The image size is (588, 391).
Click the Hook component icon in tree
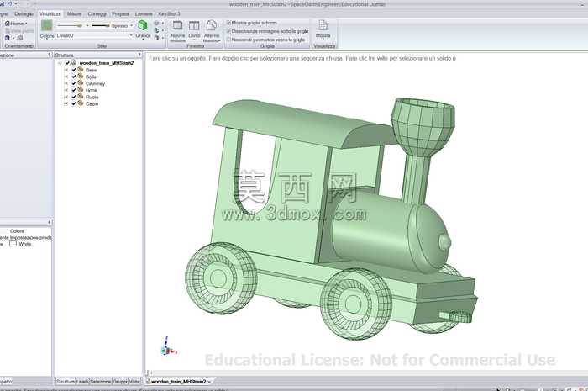pos(81,90)
